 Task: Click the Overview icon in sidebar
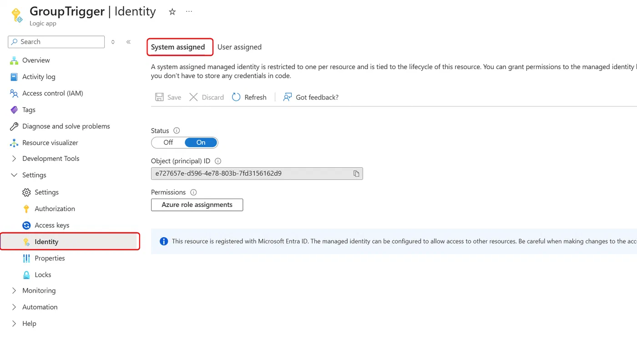pyautogui.click(x=14, y=60)
